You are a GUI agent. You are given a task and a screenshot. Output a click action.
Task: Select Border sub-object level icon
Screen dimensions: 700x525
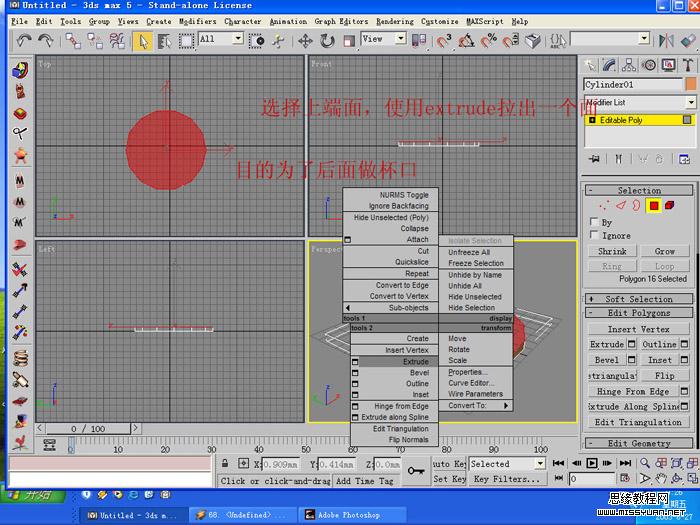[x=636, y=205]
